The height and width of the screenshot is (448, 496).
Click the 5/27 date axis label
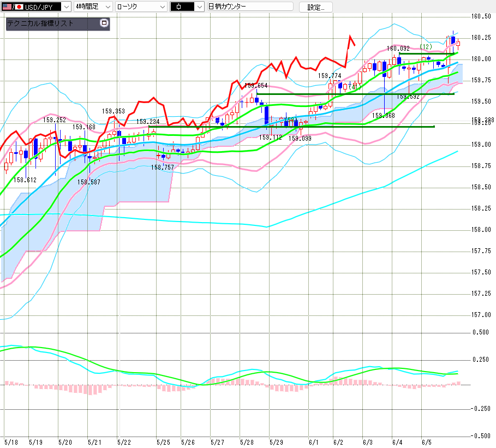[x=217, y=443]
